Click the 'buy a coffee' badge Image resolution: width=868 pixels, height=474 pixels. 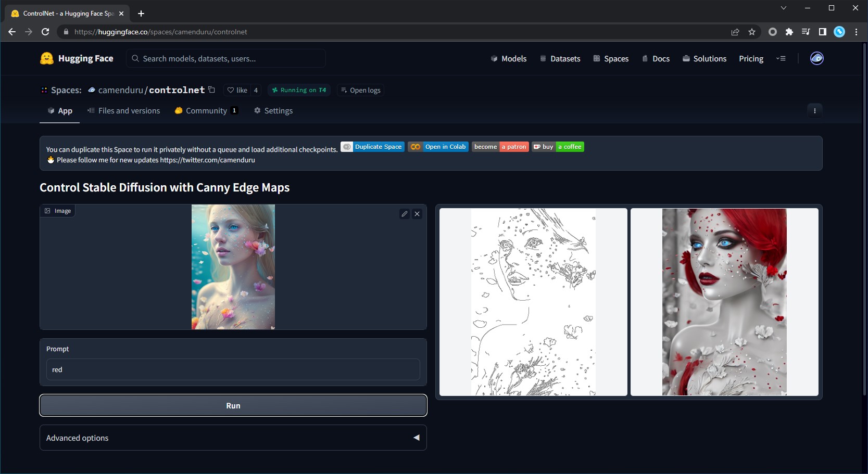558,147
